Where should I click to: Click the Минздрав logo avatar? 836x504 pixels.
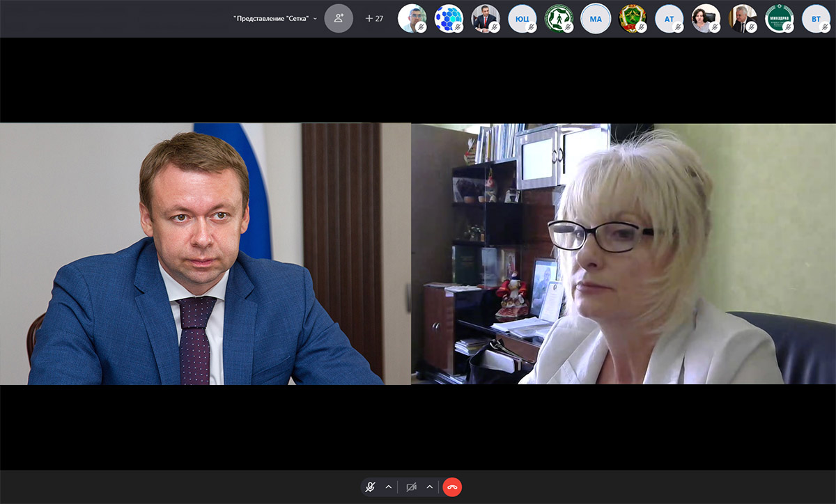[779, 19]
